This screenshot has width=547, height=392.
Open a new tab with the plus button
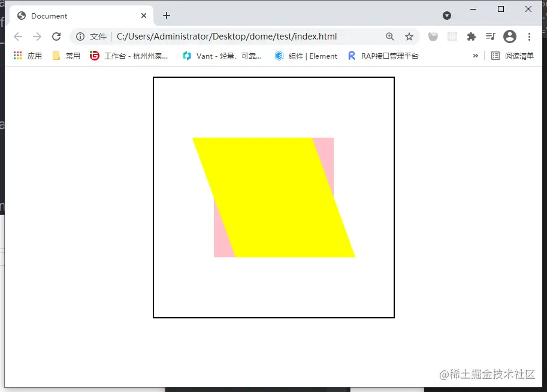tap(166, 16)
